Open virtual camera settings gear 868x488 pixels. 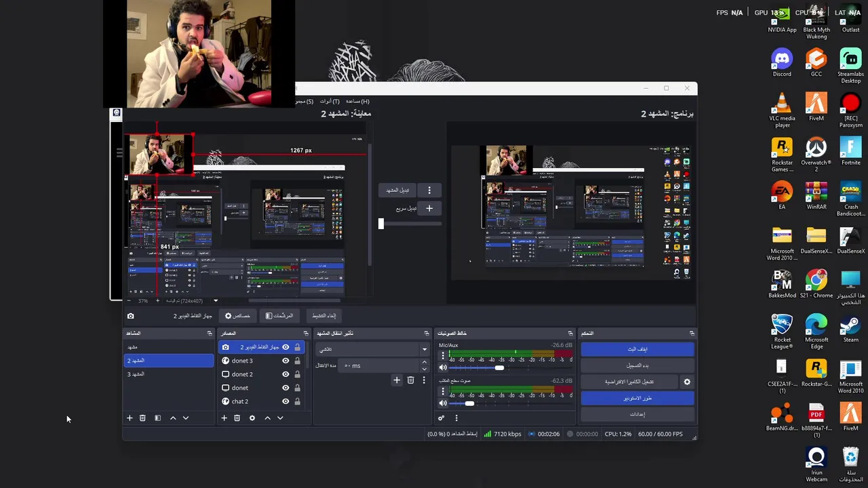[687, 382]
